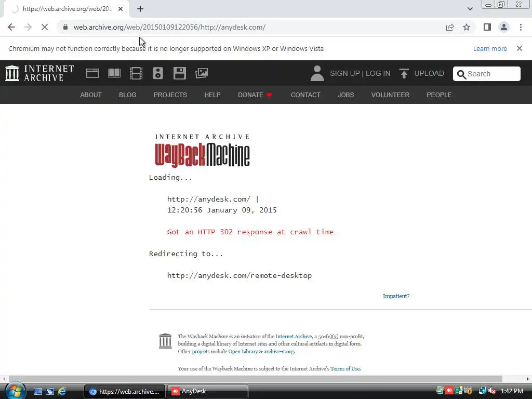Click the upload arrow icon
The width and height of the screenshot is (532, 399).
(x=404, y=73)
